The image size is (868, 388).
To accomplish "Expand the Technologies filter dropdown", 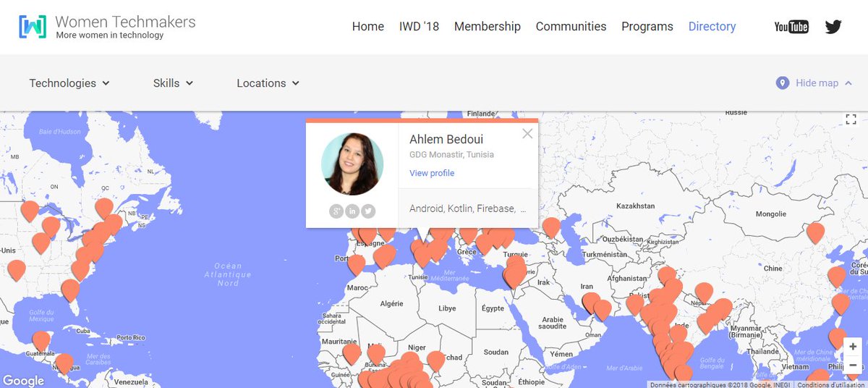I will pyautogui.click(x=69, y=83).
